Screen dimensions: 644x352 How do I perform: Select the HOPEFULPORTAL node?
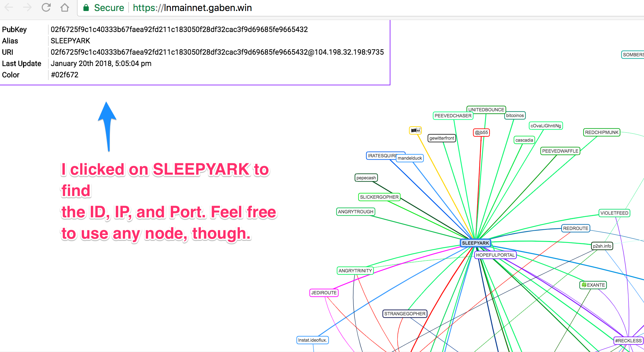click(495, 255)
